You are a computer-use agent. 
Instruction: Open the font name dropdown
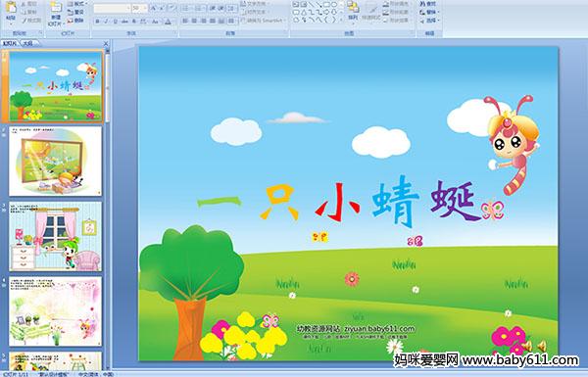[x=112, y=8]
